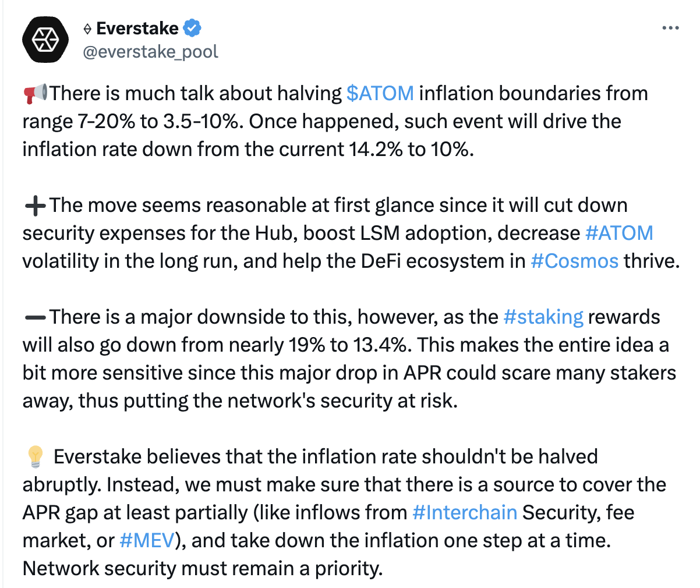Open the #staking hashtag
The height and width of the screenshot is (588, 700).
[x=543, y=317]
